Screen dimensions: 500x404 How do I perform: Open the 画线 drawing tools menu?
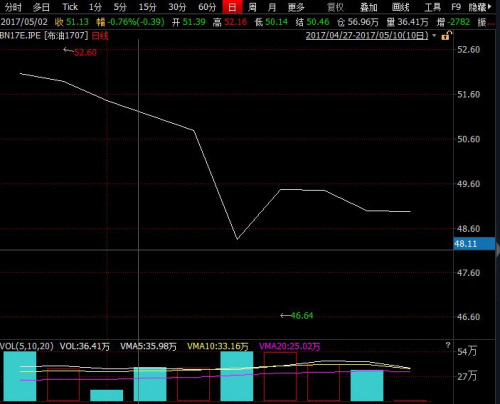[400, 7]
